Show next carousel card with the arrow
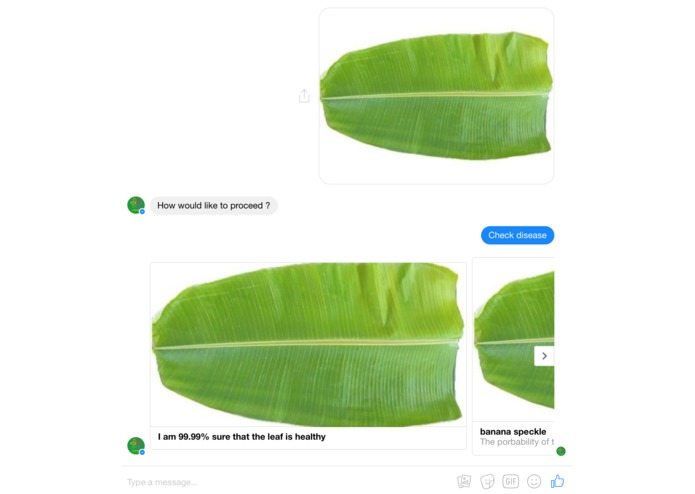The image size is (695, 494). coord(544,356)
